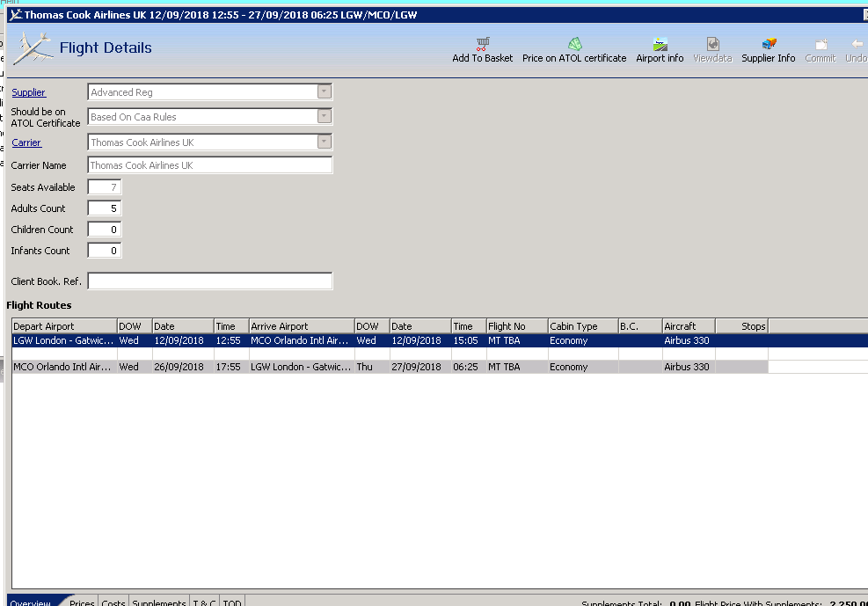Click the B.C. column header
868x606 pixels.
(x=640, y=326)
